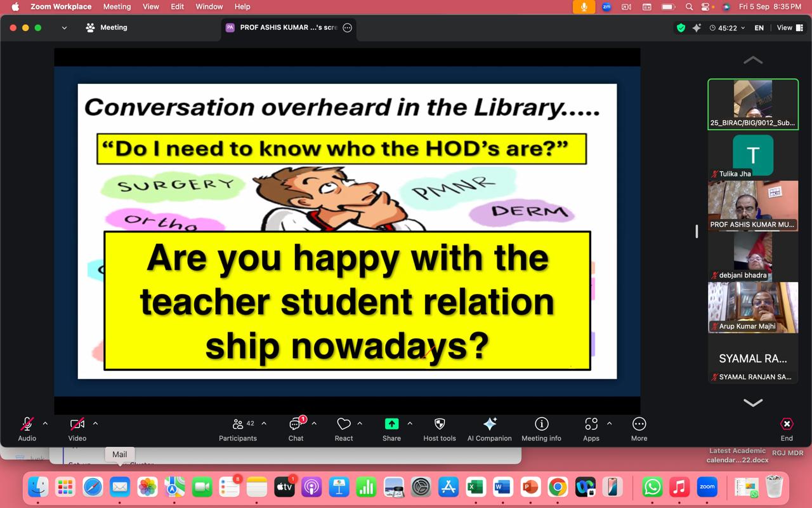The image size is (812, 508).
Task: Open the View layout dropdown
Action: click(x=790, y=28)
